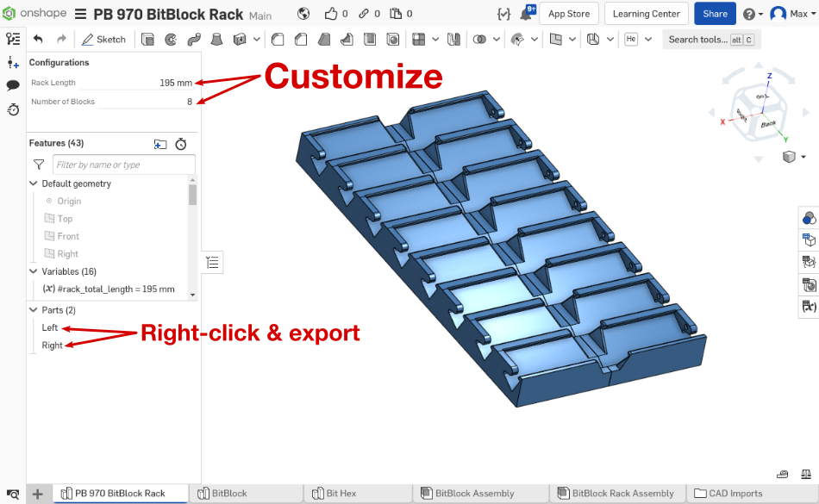The image size is (819, 504).
Task: Open the pattern tools dropdown
Action: click(x=435, y=39)
